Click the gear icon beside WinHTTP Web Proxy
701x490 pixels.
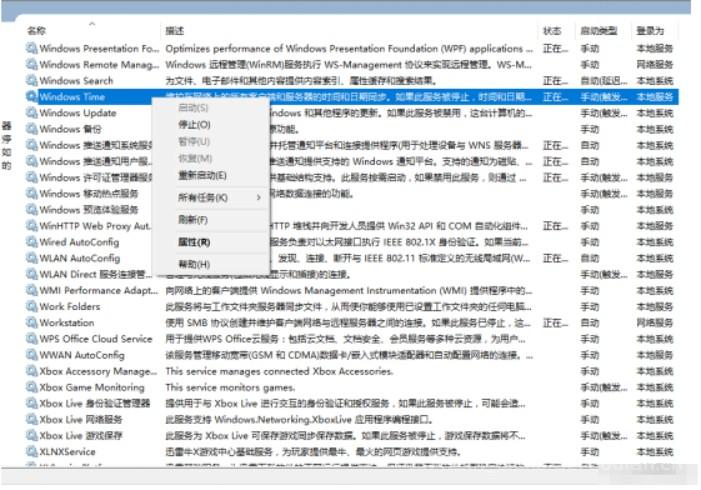(31, 225)
